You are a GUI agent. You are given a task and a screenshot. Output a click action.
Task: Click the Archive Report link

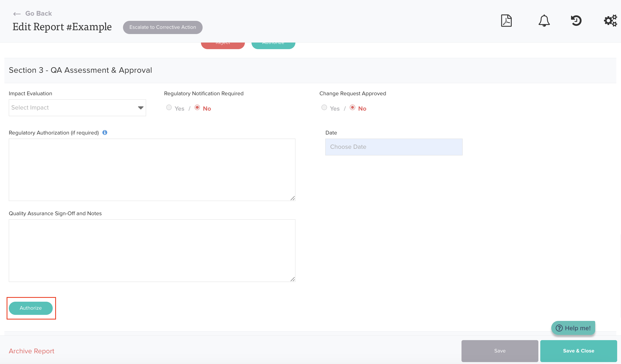tap(32, 351)
